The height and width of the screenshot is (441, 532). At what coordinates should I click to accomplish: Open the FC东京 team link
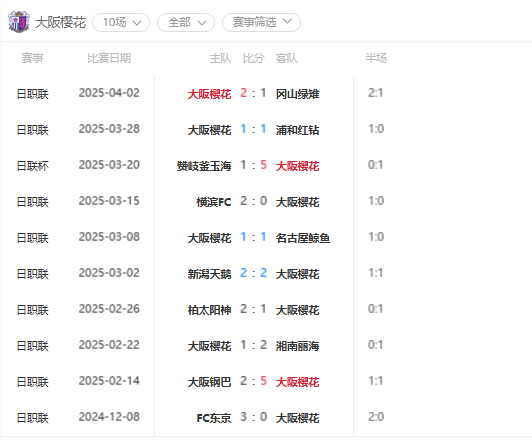click(x=214, y=418)
